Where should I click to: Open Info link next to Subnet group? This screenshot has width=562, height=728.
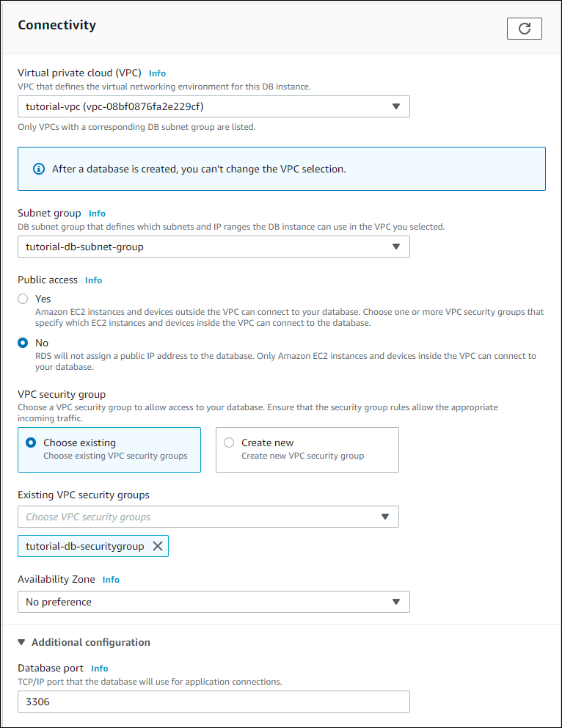97,214
